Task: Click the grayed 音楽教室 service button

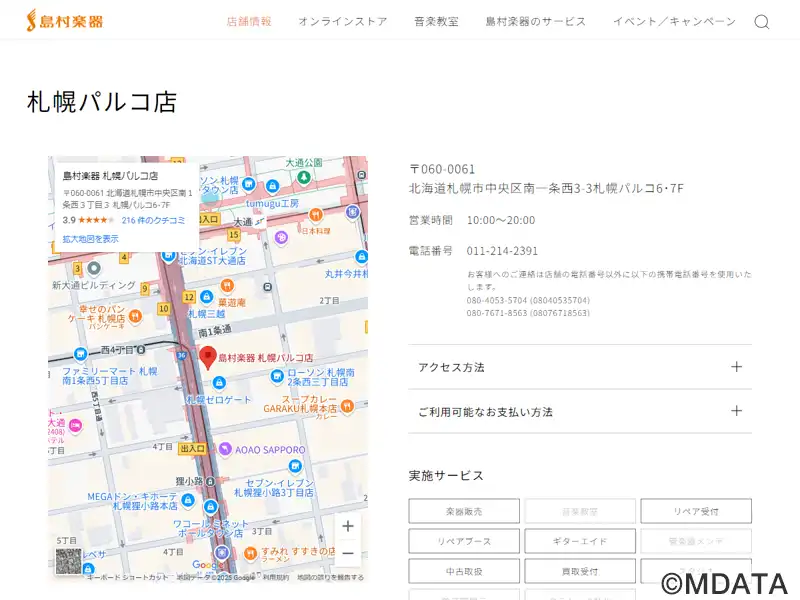Action: (580, 511)
